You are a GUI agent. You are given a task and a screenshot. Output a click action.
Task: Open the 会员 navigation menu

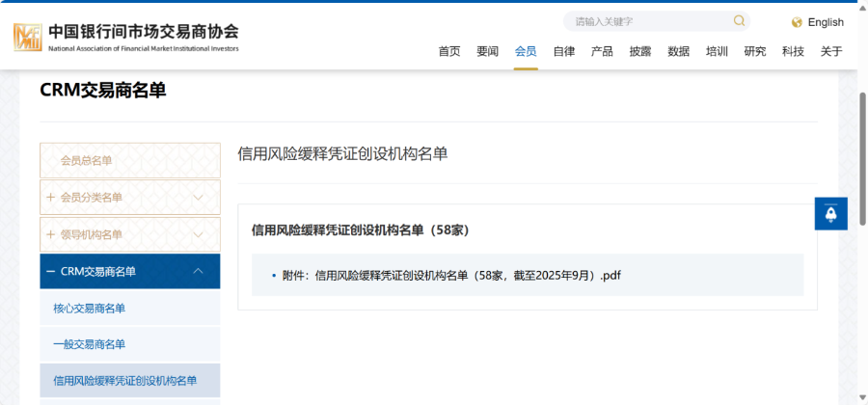526,52
